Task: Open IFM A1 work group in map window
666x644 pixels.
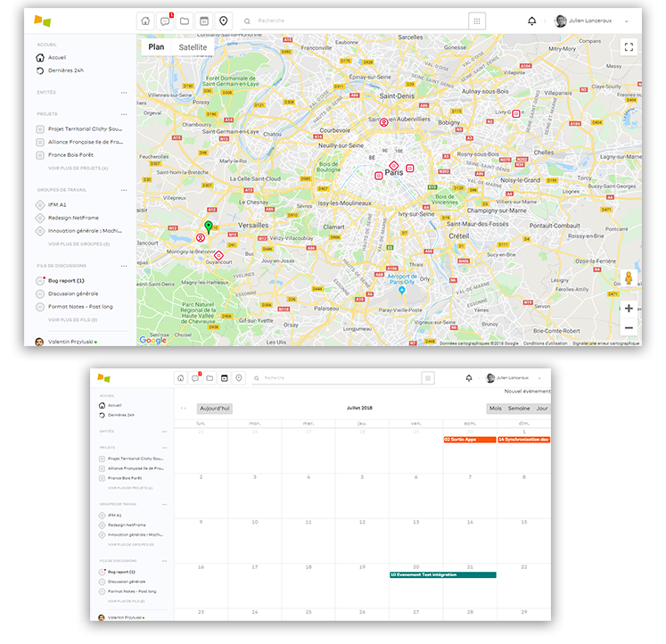Action: 52,205
